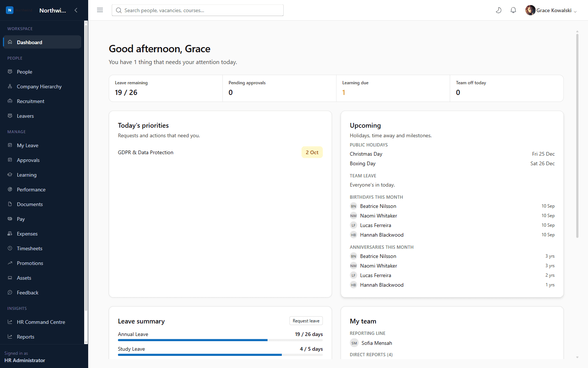Select Hannah Blackwood under anniversaries this month

click(452, 285)
